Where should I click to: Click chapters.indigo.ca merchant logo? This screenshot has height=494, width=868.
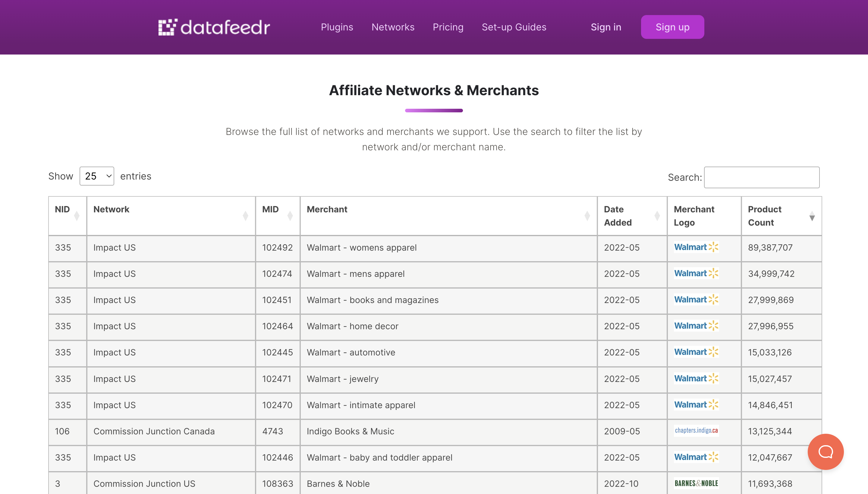[696, 430]
